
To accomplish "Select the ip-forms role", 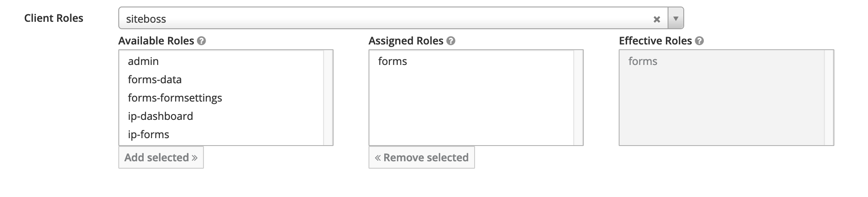I will pyautogui.click(x=148, y=135).
